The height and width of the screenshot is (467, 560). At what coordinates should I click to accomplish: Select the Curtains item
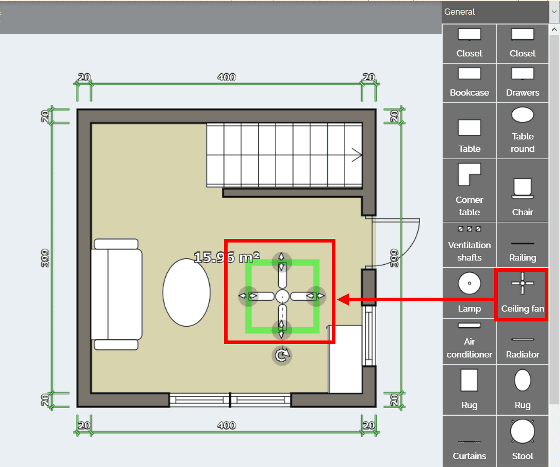coord(469,441)
